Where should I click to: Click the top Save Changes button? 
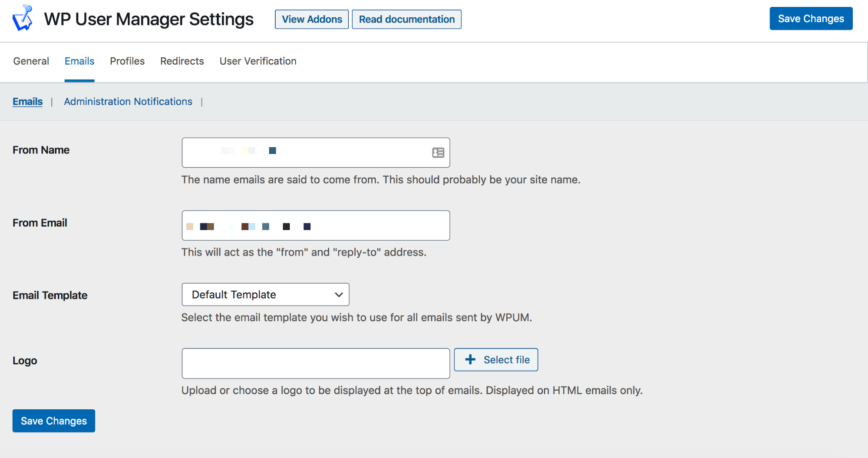tap(811, 18)
